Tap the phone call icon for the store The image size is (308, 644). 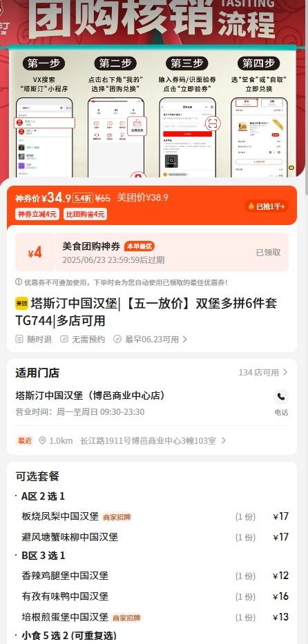tap(281, 397)
